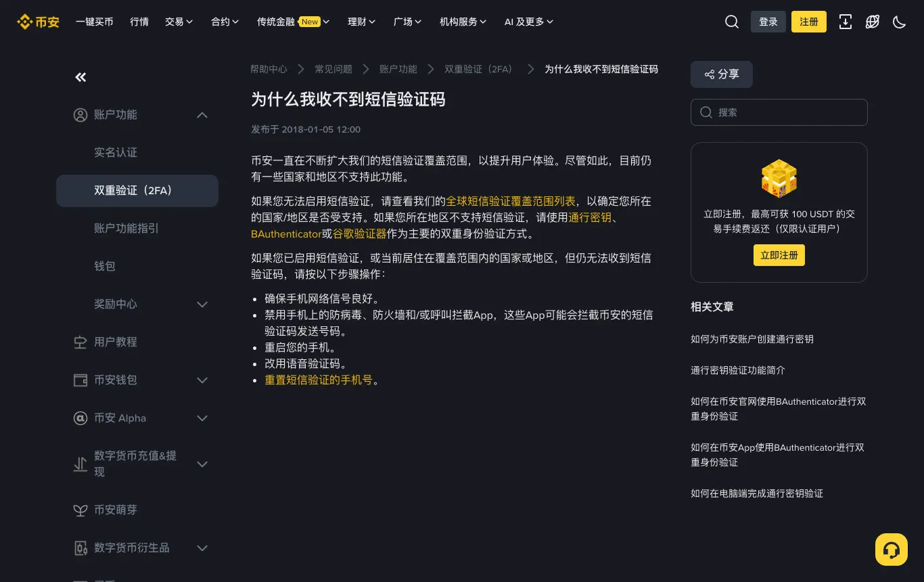Screen dimensions: 924x582
Task: Collapse the sidebar with the double-arrow icon
Action: pos(80,77)
